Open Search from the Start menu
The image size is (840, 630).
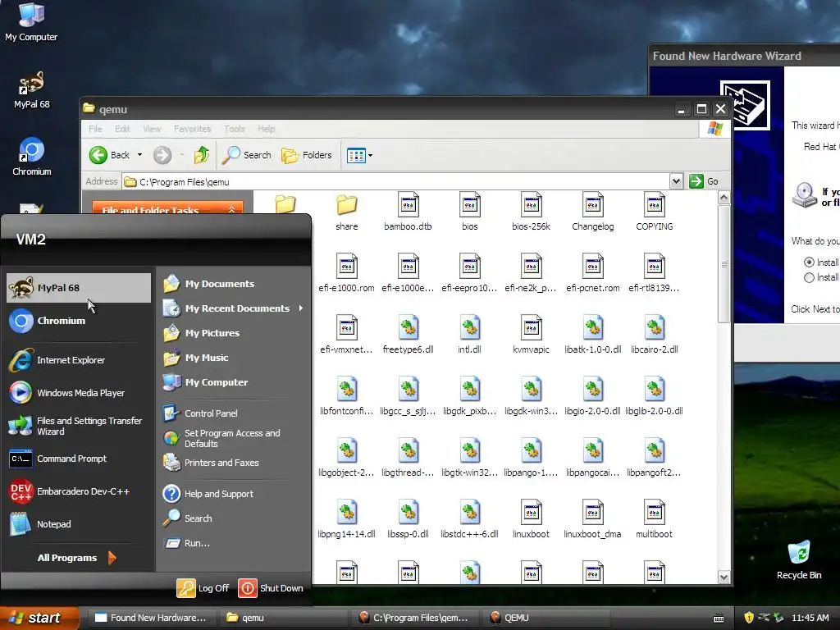click(x=233, y=518)
